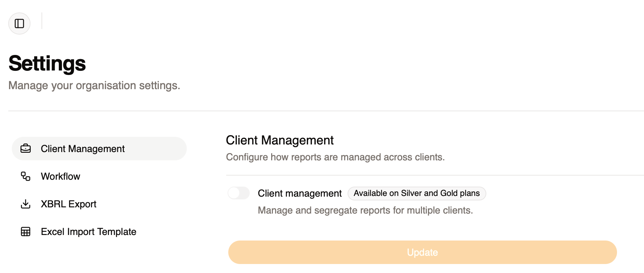The width and height of the screenshot is (644, 273).
Task: Click the Available on Silver and Gold plans badge
Action: point(416,193)
